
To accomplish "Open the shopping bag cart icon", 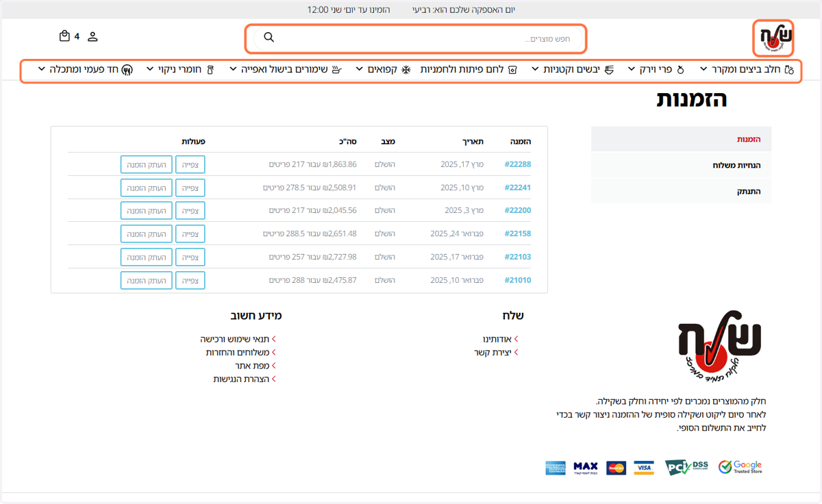I will (64, 36).
